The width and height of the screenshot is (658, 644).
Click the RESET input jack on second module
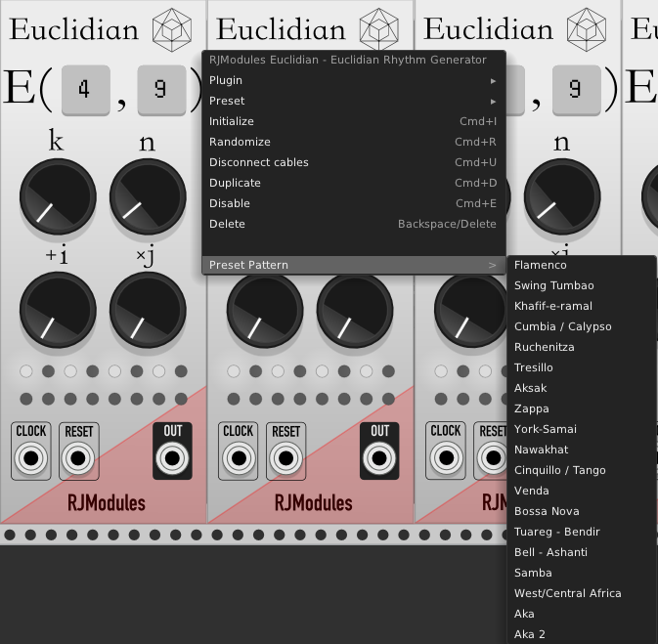click(285, 458)
